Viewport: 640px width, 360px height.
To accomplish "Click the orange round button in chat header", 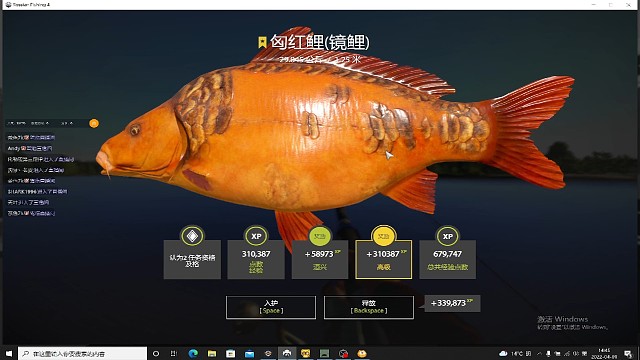I will click(x=94, y=123).
